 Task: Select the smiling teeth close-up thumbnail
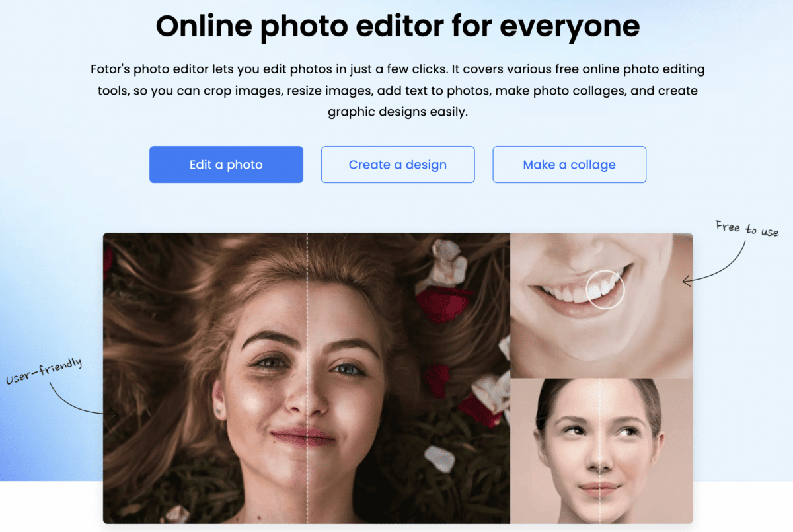601,305
